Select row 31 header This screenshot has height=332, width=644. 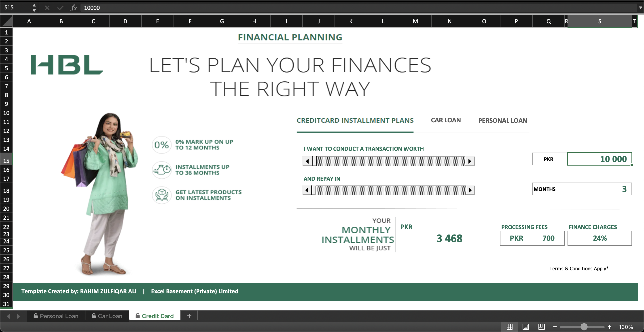6,304
